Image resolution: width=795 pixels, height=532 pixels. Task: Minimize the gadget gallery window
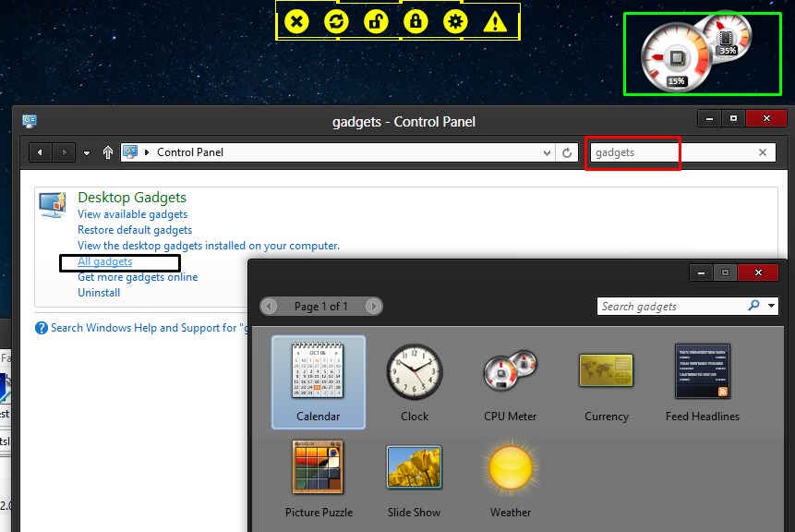(701, 272)
